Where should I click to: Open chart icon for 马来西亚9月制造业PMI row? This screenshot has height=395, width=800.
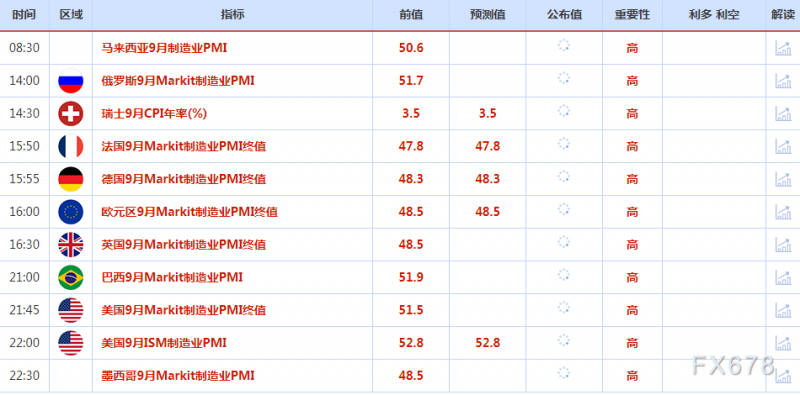[783, 48]
